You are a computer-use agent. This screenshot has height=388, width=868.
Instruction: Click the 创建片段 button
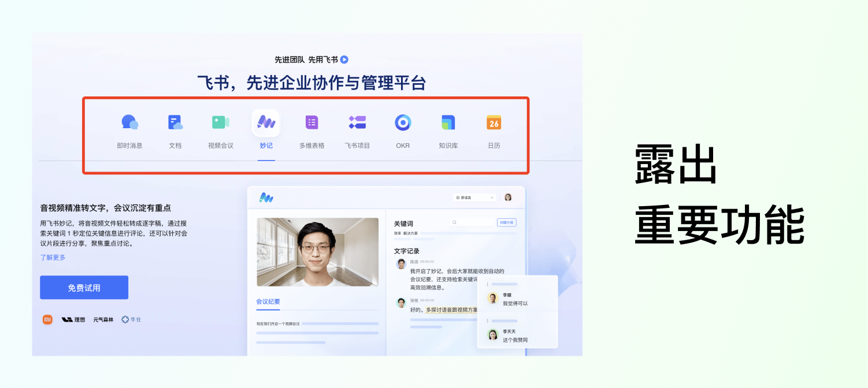tap(506, 222)
